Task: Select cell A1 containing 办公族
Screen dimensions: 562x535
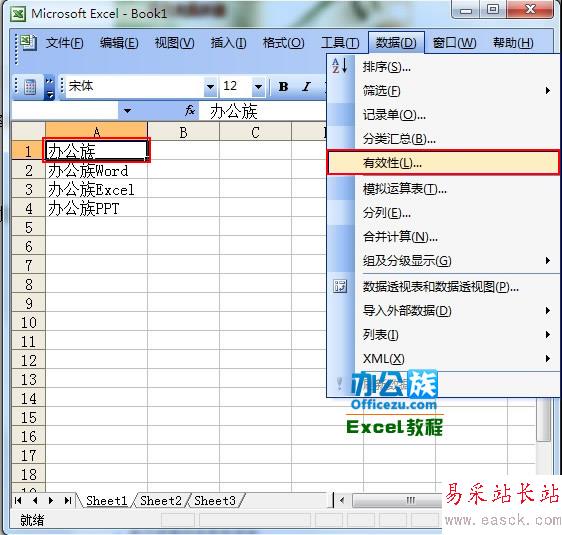Action: point(96,151)
